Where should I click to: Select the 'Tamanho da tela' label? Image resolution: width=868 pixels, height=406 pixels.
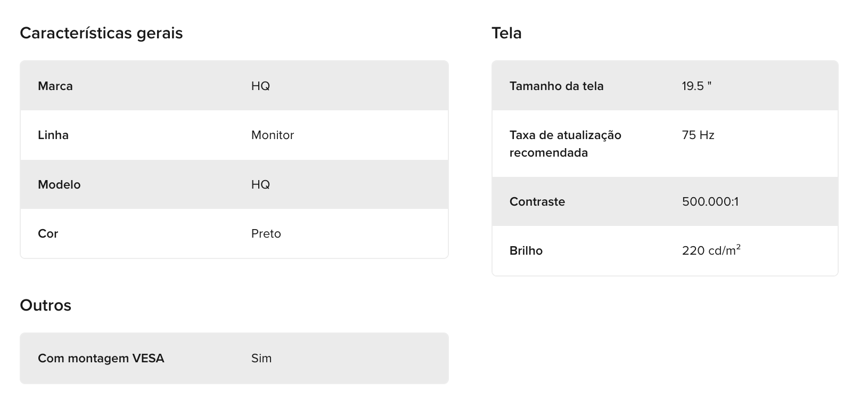556,86
